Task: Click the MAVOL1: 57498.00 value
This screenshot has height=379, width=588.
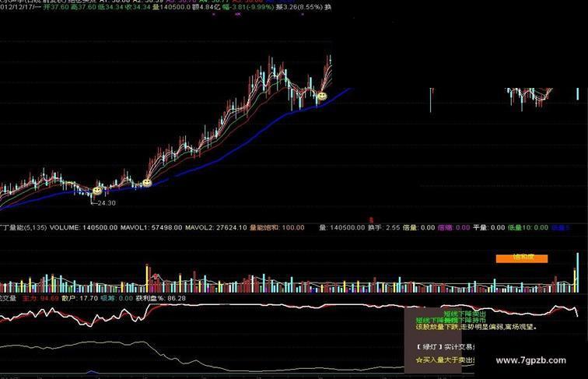Action: [151, 227]
